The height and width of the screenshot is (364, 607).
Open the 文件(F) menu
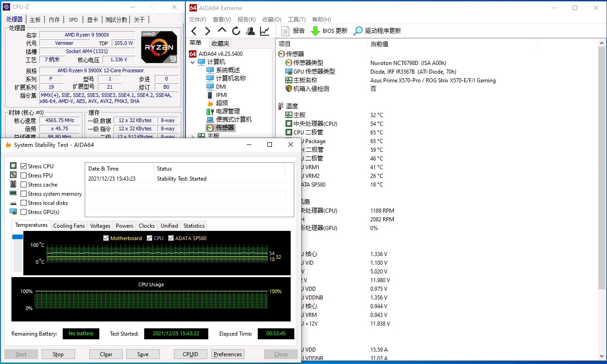[198, 19]
